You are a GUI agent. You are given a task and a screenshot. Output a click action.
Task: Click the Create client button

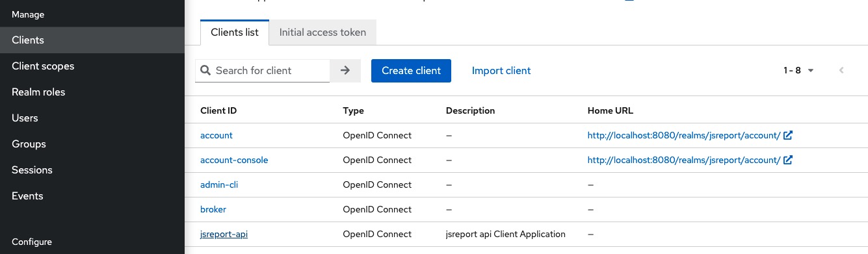tap(411, 71)
